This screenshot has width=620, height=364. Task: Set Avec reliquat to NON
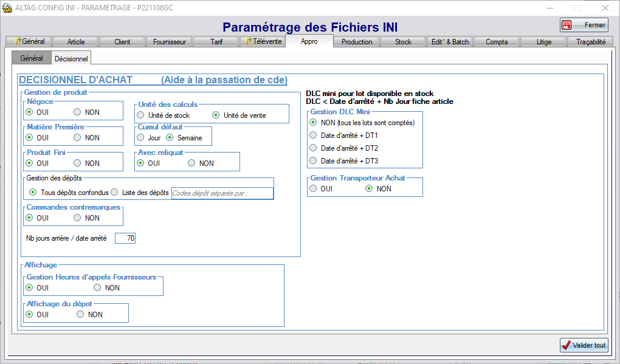click(192, 163)
